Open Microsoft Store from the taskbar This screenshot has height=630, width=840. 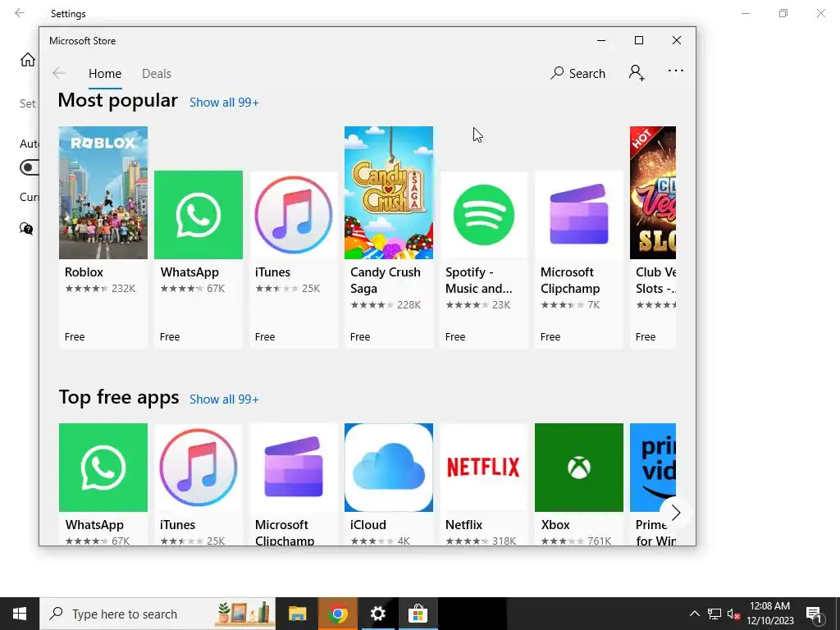click(x=418, y=614)
